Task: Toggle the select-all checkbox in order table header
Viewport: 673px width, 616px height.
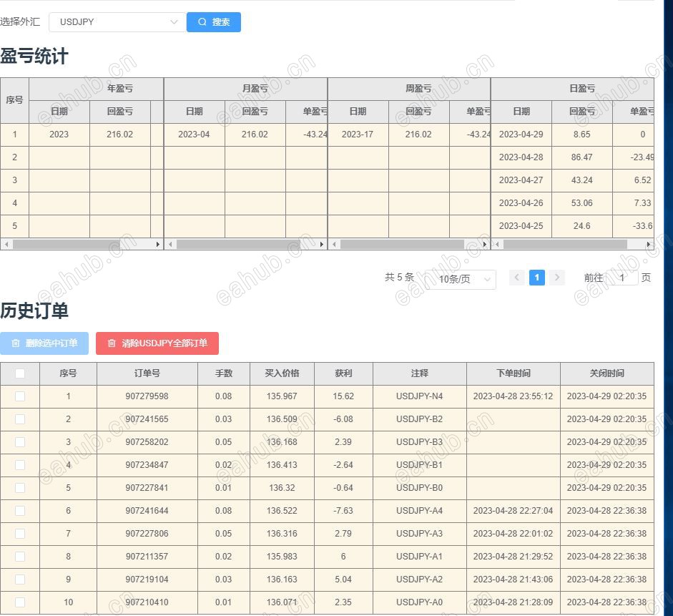Action: (19, 373)
